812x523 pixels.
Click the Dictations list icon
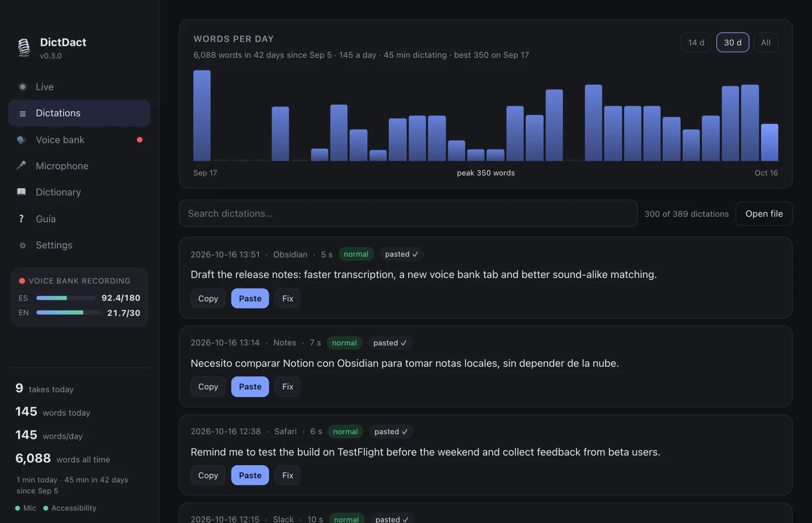22,114
